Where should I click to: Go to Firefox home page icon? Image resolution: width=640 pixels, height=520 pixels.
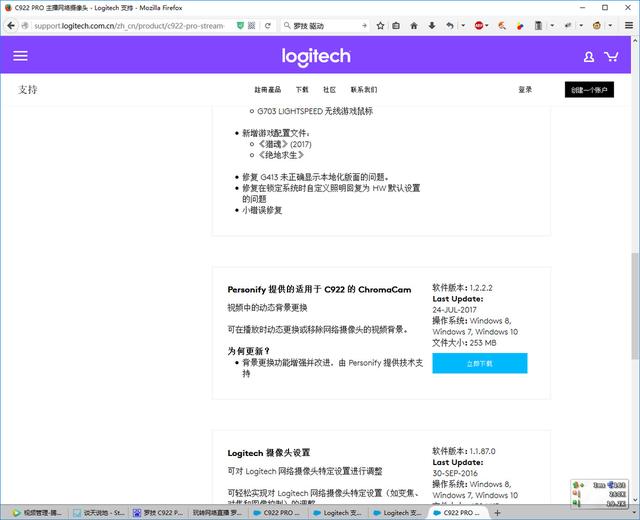pos(414,26)
